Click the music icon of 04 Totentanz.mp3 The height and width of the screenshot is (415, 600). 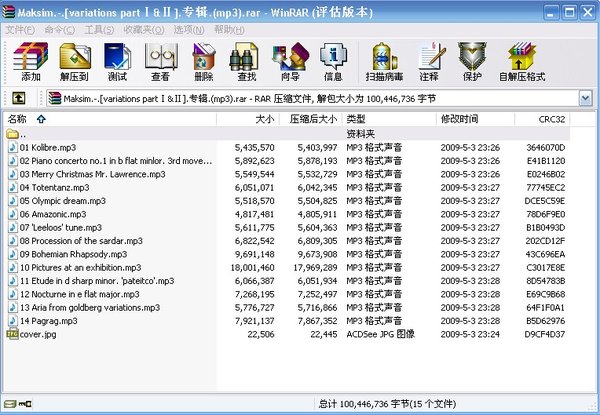coord(13,187)
